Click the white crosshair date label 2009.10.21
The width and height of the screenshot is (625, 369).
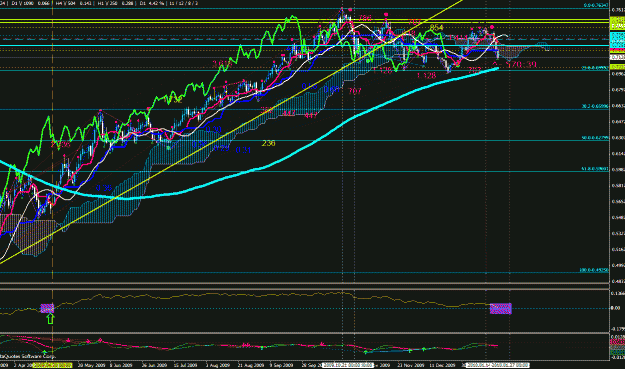tap(348, 365)
